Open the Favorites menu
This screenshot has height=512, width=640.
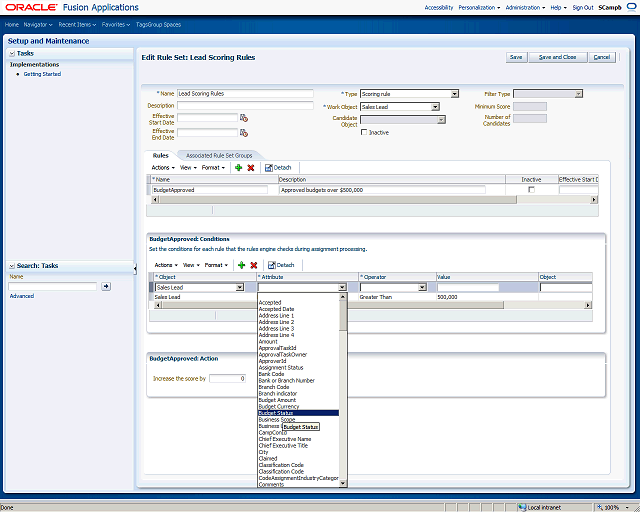pos(116,24)
